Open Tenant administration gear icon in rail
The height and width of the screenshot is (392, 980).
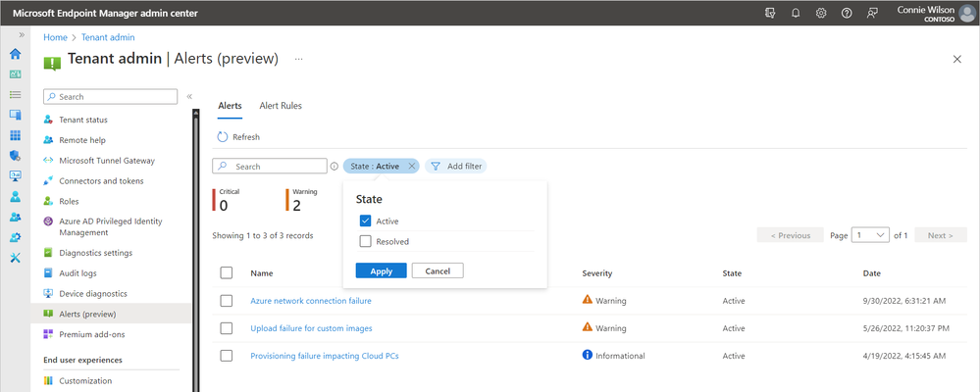[16, 237]
